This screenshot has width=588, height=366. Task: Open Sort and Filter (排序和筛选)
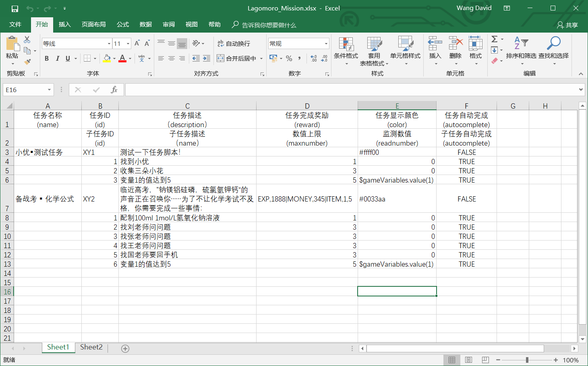(521, 51)
